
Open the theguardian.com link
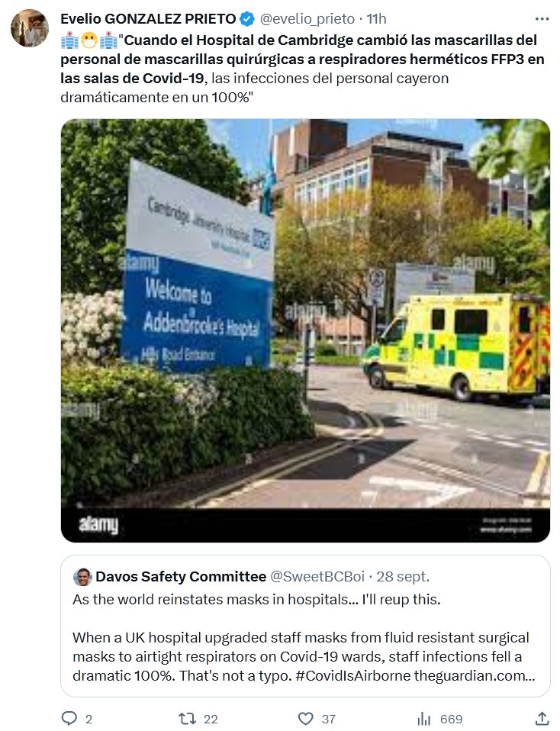(475, 675)
